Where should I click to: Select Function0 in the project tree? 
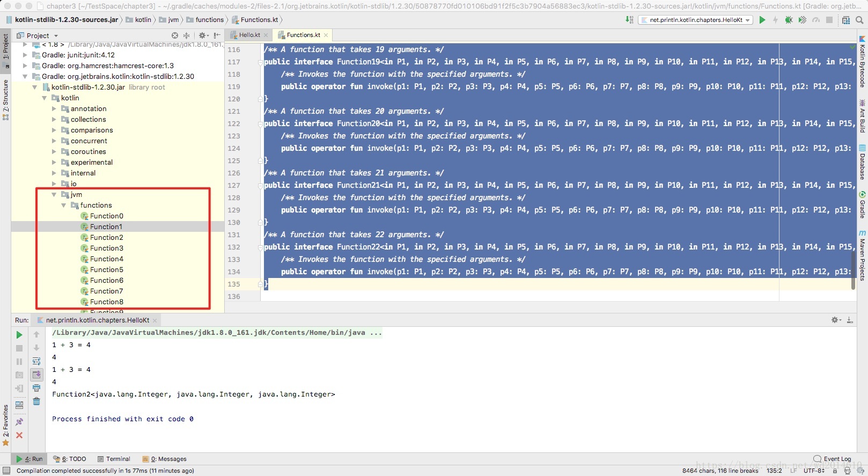[x=106, y=216]
